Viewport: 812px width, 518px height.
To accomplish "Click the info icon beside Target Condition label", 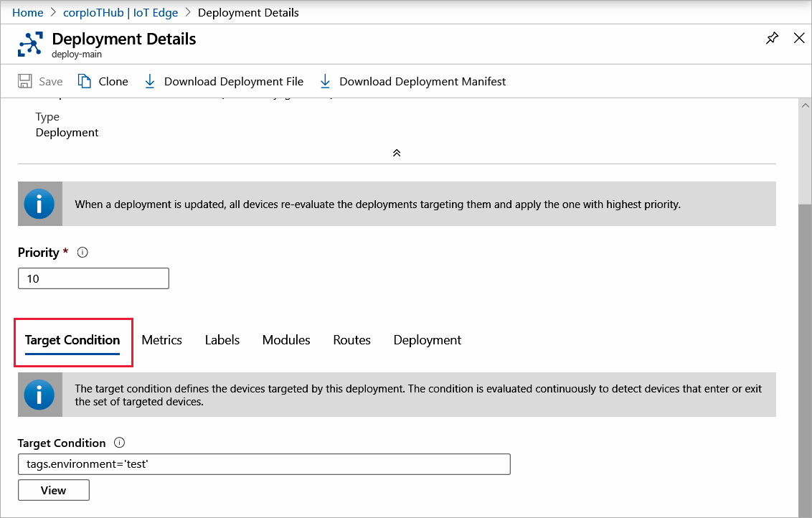I will [119, 443].
